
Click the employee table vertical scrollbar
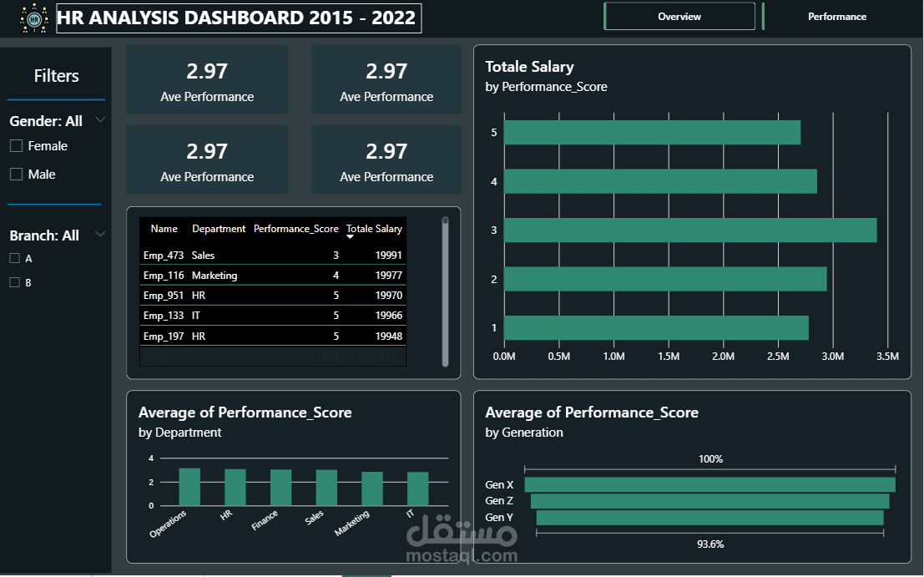(445, 291)
